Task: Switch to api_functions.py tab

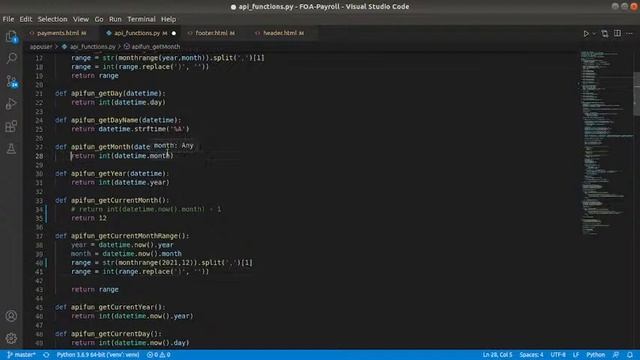Action: tap(137, 33)
